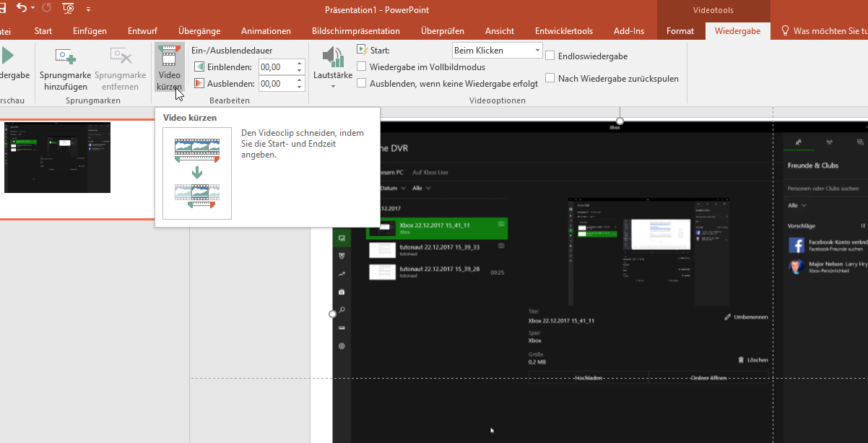The image size is (868, 443).
Task: Click the friends icon above Freunde & Clubs
Action: (798, 142)
